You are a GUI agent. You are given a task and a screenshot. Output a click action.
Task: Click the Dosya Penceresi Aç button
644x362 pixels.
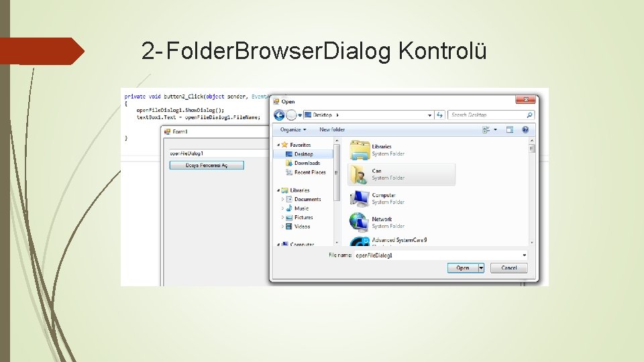click(x=207, y=165)
